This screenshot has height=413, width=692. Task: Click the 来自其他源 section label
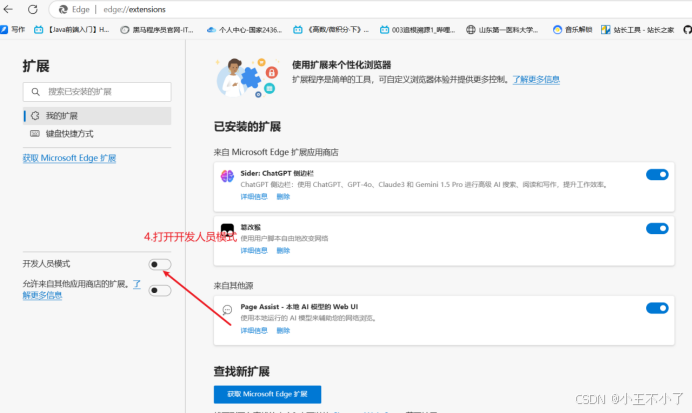[x=233, y=285]
